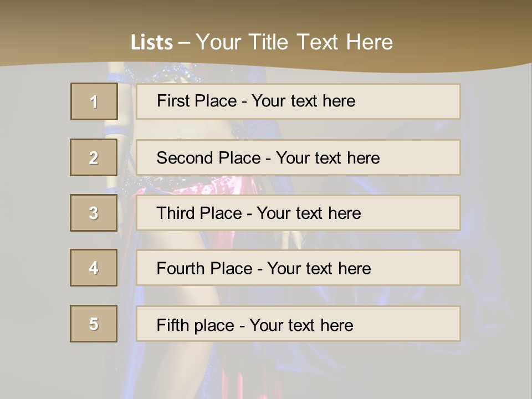Select the number 5 box

[x=94, y=324]
